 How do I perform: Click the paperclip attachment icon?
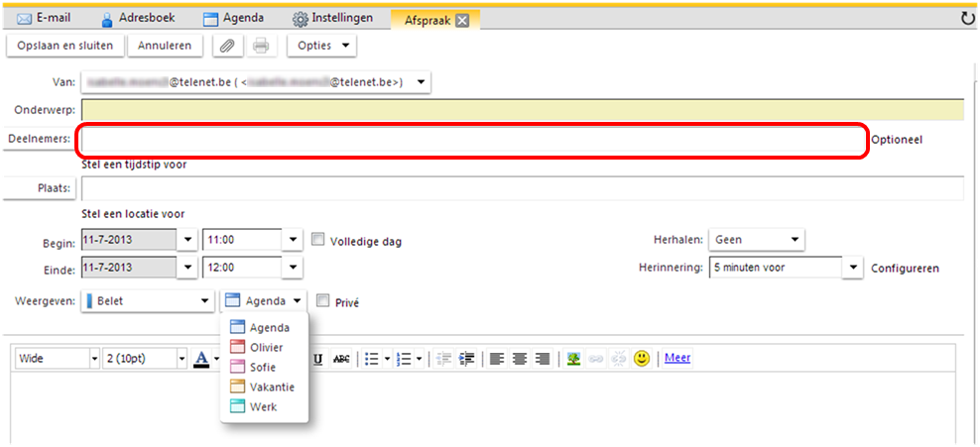[x=227, y=46]
